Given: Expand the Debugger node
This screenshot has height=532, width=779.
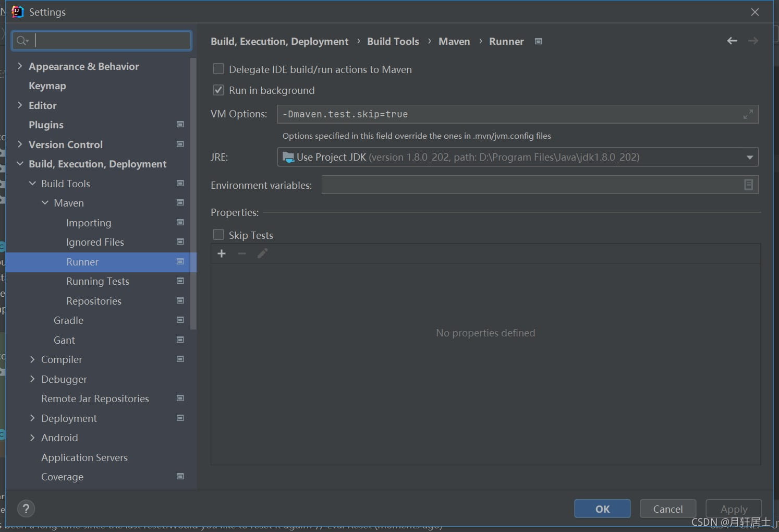Looking at the screenshot, I should [32, 379].
